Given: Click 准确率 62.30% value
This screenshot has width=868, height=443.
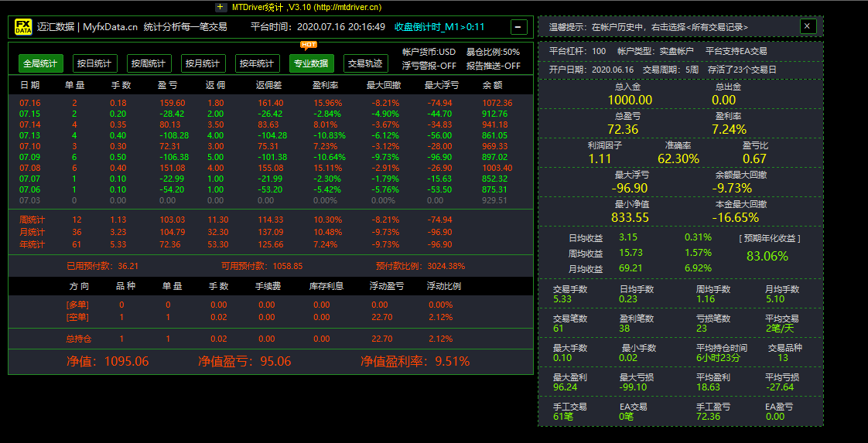Looking at the screenshot, I should pyautogui.click(x=678, y=158).
